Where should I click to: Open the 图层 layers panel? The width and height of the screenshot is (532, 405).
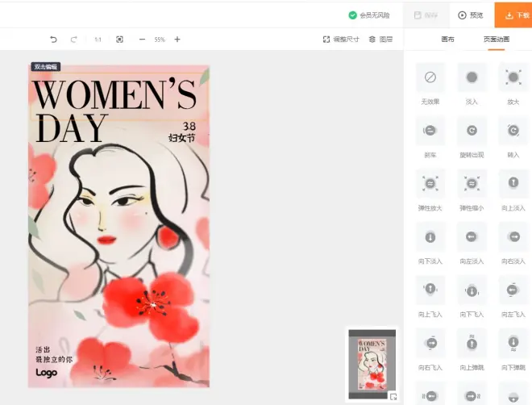coord(380,40)
